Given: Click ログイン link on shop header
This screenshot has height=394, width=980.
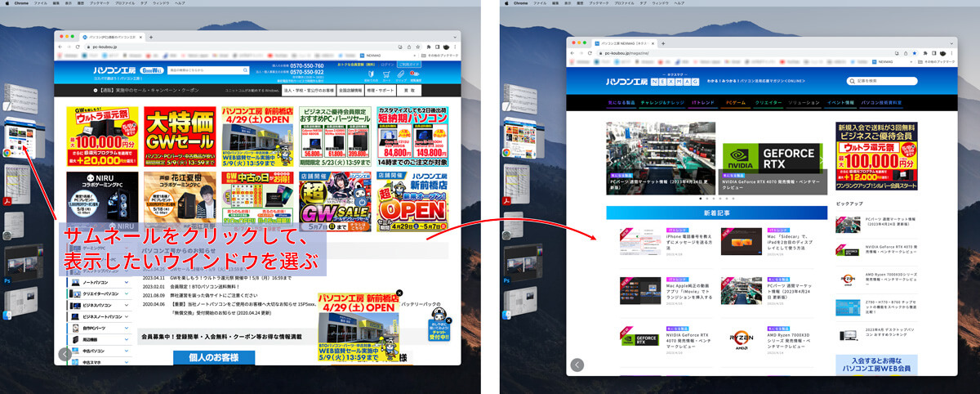Looking at the screenshot, I should point(387,65).
